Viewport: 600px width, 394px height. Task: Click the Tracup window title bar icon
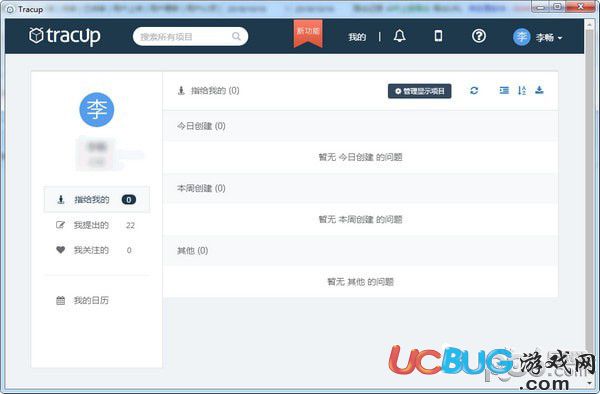click(10, 9)
